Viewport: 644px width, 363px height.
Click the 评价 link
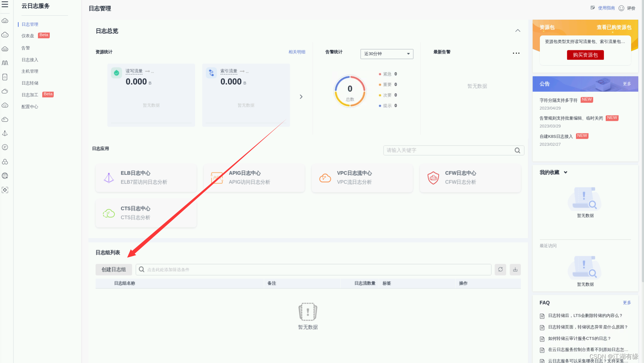(631, 8)
